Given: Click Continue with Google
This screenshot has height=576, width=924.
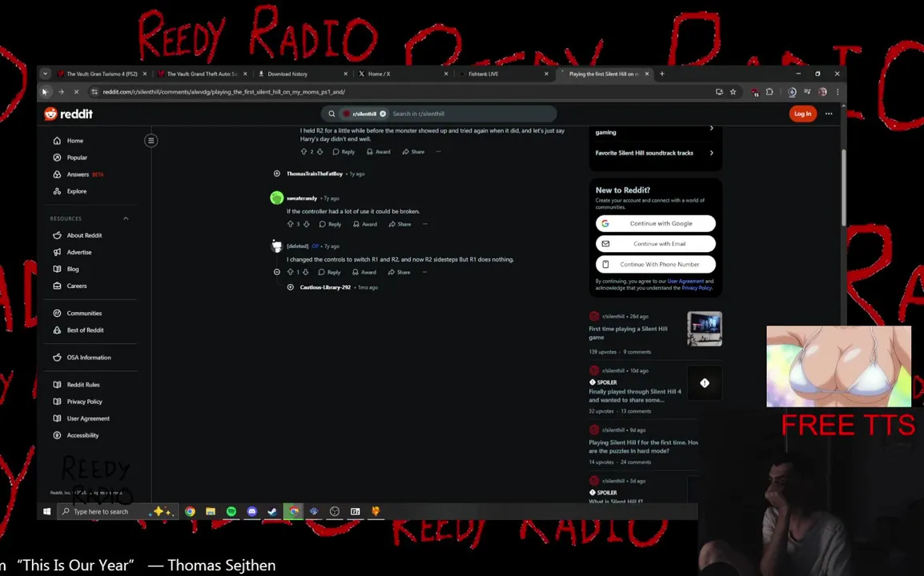Looking at the screenshot, I should click(655, 223).
